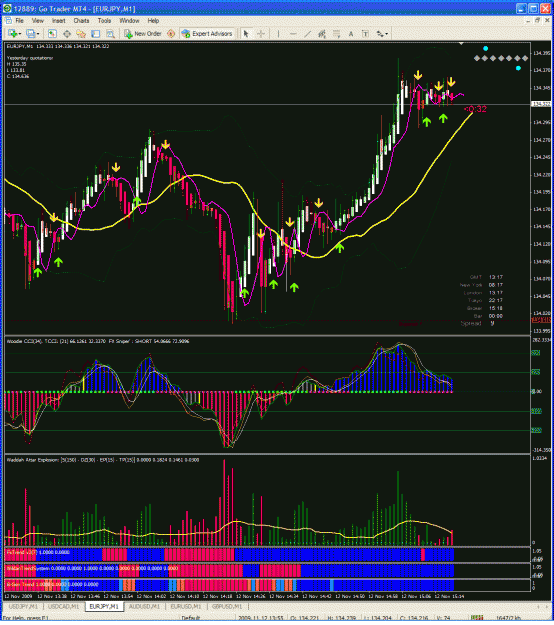Expand the Profiles dropdown arrow

[x=38, y=34]
